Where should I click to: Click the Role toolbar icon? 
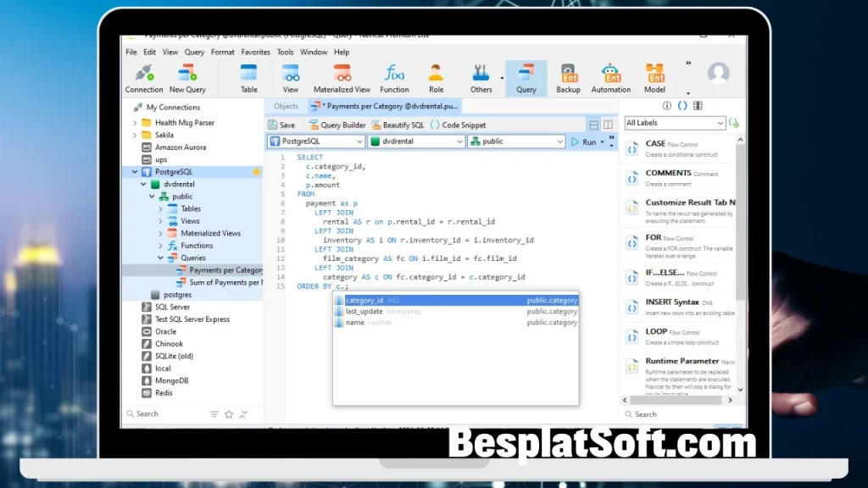tap(436, 77)
